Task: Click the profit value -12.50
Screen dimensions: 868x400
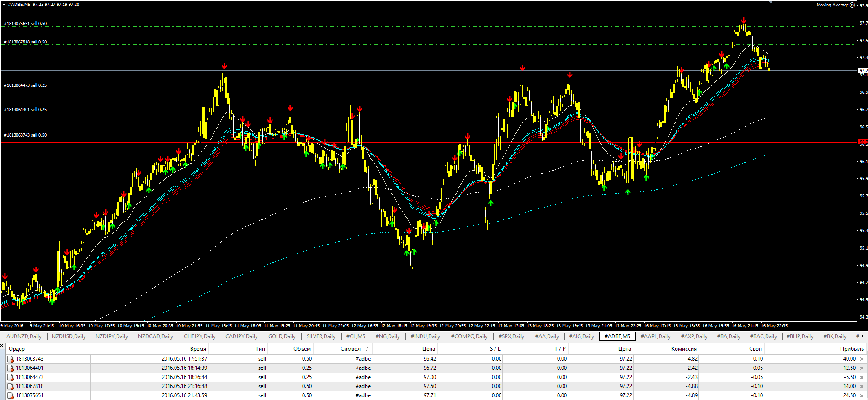Action: 848,368
